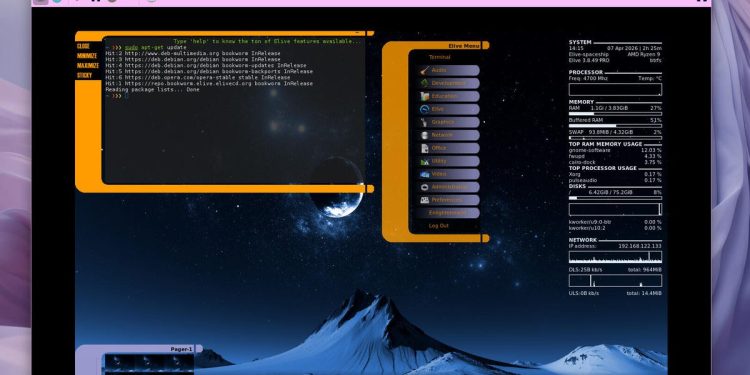
Task: Click the Pager-1 title label
Action: point(181,349)
